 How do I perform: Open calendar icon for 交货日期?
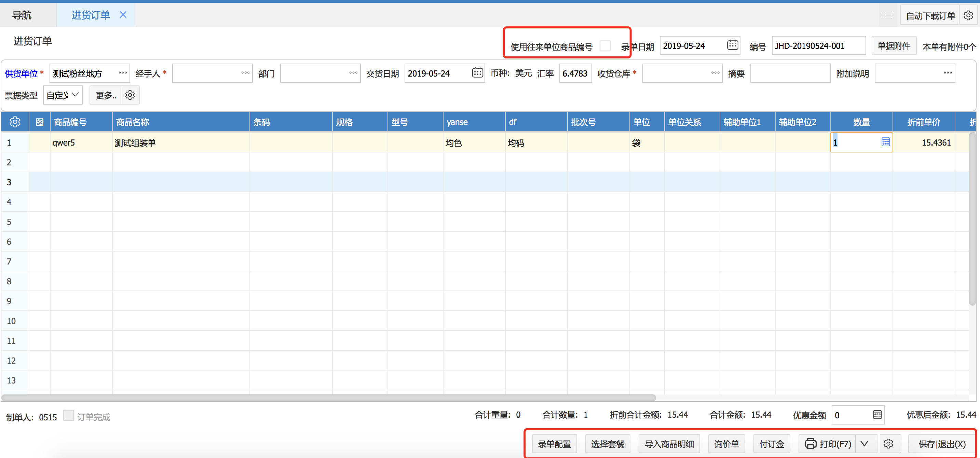tap(477, 73)
